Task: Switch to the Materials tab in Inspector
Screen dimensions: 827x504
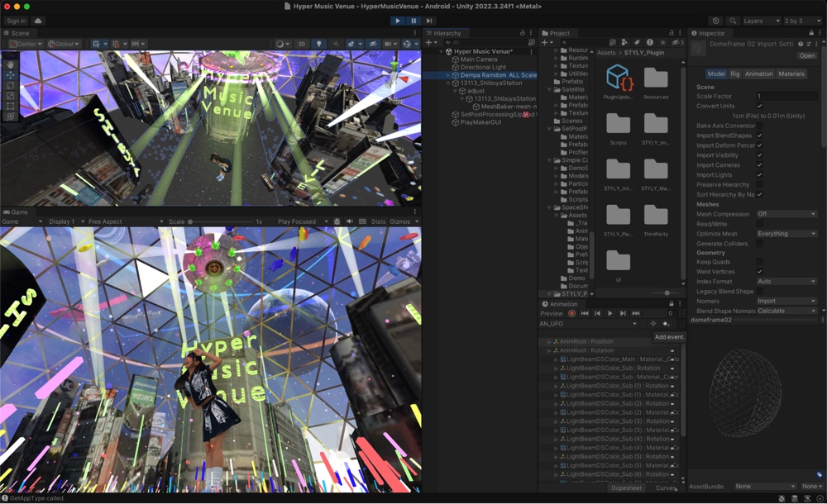Action: pyautogui.click(x=791, y=74)
